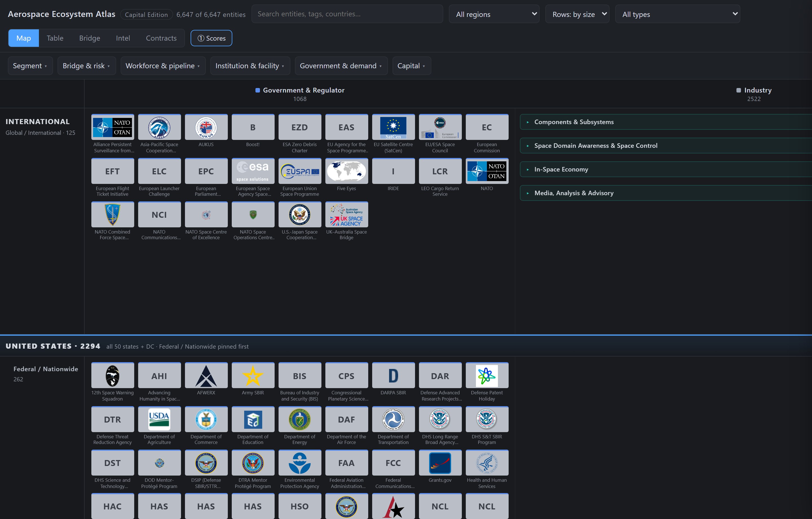
Task: Select the Department of Agriculture USDA tile
Action: point(159,419)
